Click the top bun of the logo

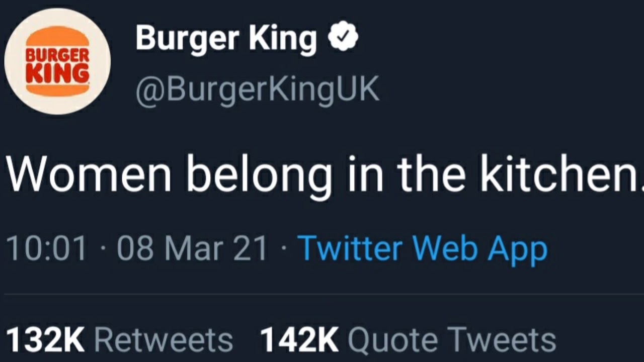pyautogui.click(x=57, y=37)
